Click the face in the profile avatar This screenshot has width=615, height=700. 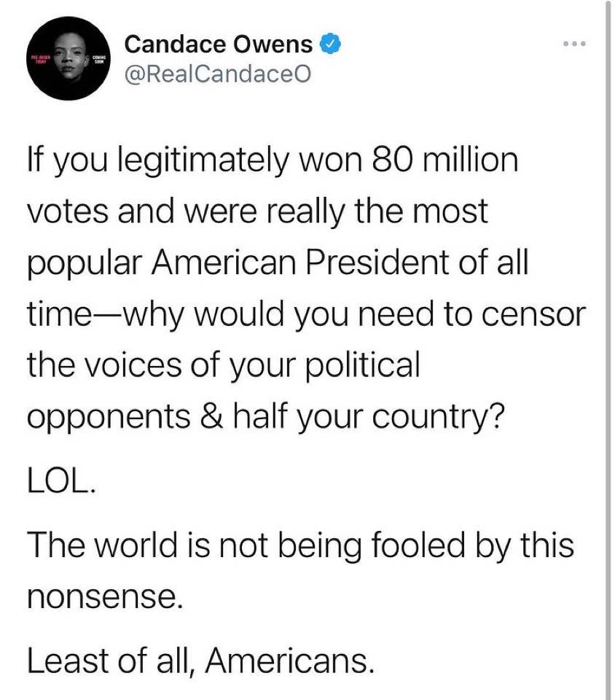[x=69, y=56]
